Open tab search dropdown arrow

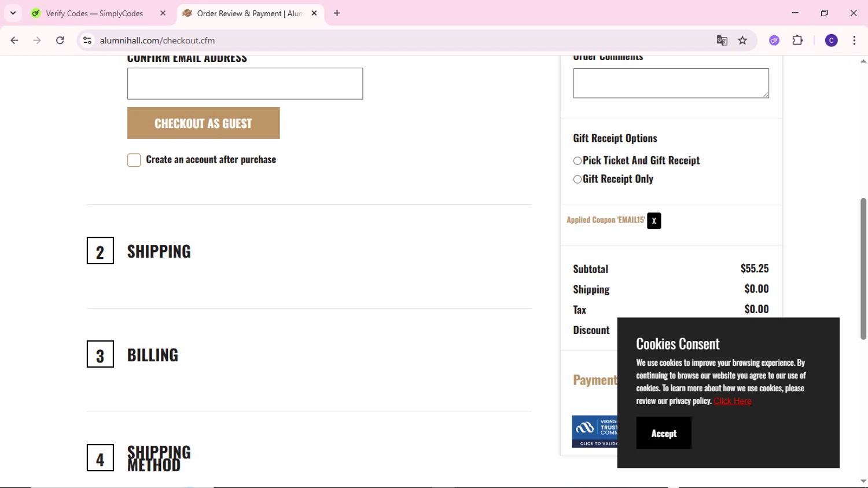click(x=13, y=13)
